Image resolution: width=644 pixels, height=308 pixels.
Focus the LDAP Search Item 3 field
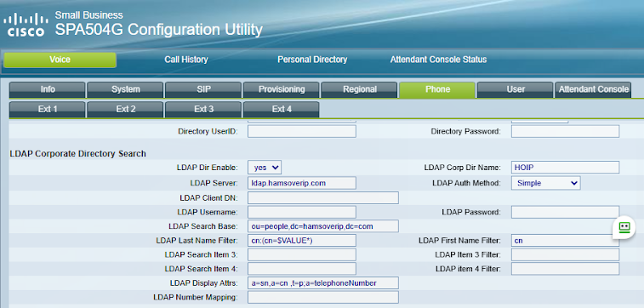[x=302, y=254]
